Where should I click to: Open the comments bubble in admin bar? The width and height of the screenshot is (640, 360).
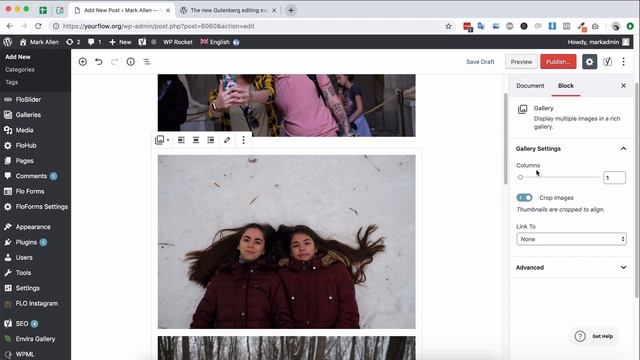(94, 42)
